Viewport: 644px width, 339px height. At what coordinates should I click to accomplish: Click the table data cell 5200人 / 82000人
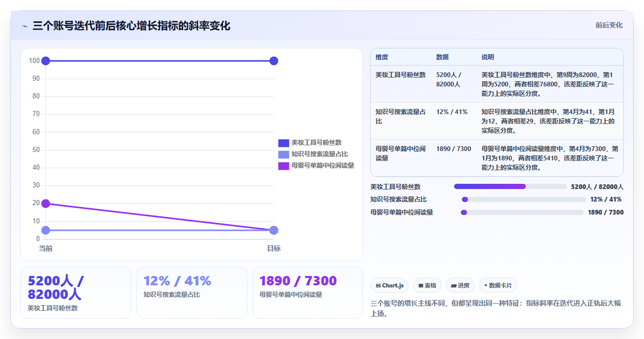click(449, 80)
